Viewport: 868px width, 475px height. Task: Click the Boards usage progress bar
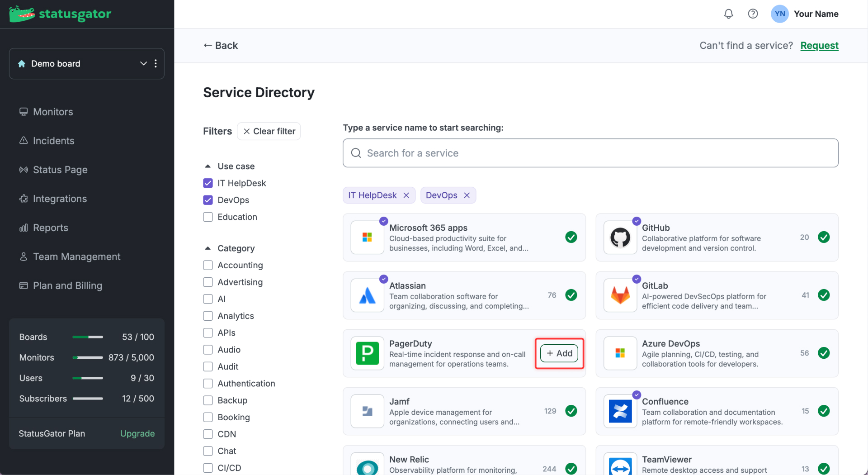(88, 337)
